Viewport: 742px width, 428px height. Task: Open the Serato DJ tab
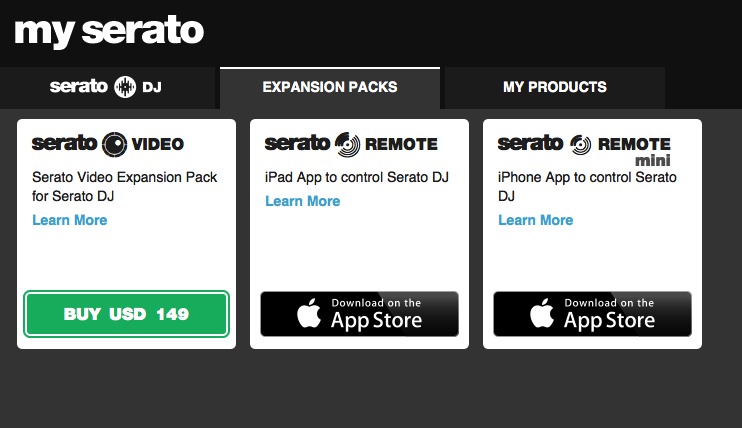[x=106, y=87]
